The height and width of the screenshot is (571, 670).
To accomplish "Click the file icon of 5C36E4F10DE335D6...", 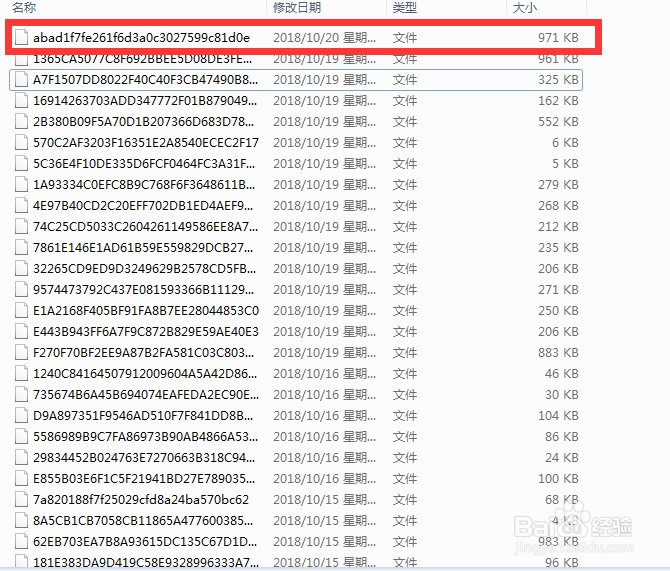I will click(21, 164).
